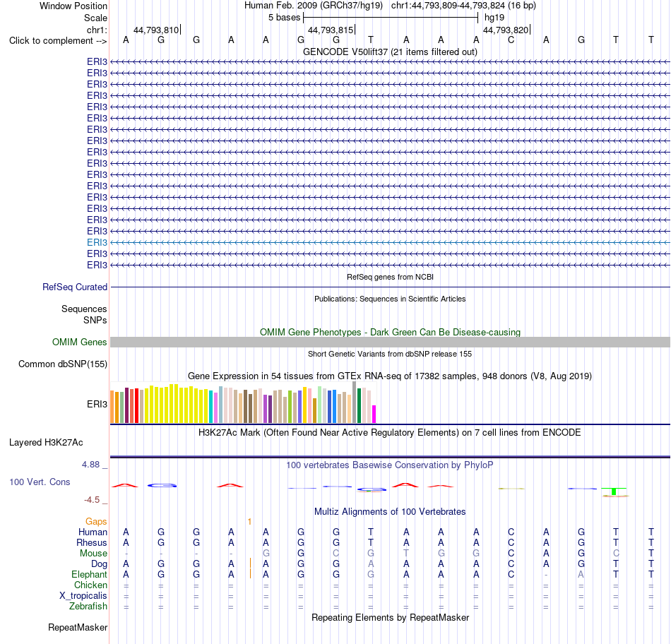This screenshot has height=644, width=671.
Task: Click the tall gray bar in the GTEx chart
Action: tap(355, 402)
